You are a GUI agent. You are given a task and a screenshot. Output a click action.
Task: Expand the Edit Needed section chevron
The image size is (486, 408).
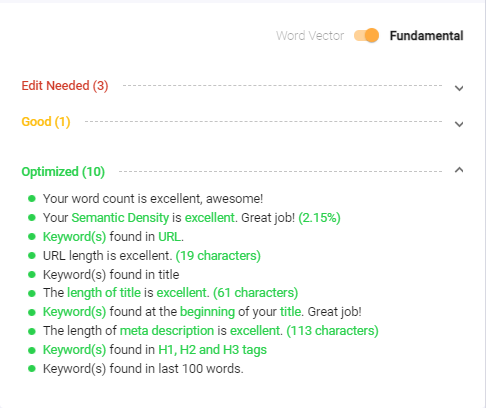click(x=459, y=88)
